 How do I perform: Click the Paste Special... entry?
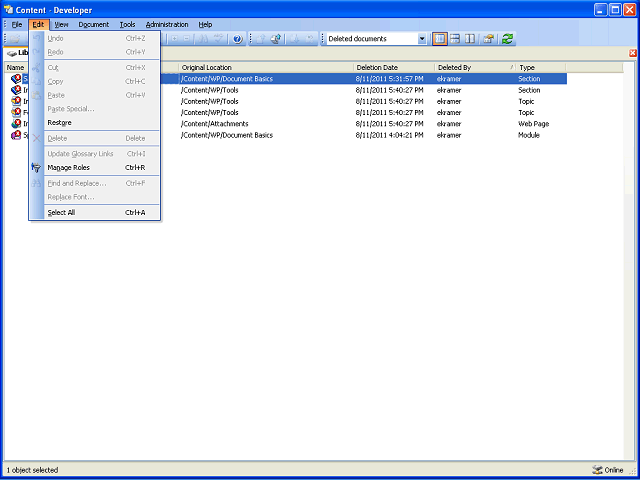pos(95,109)
